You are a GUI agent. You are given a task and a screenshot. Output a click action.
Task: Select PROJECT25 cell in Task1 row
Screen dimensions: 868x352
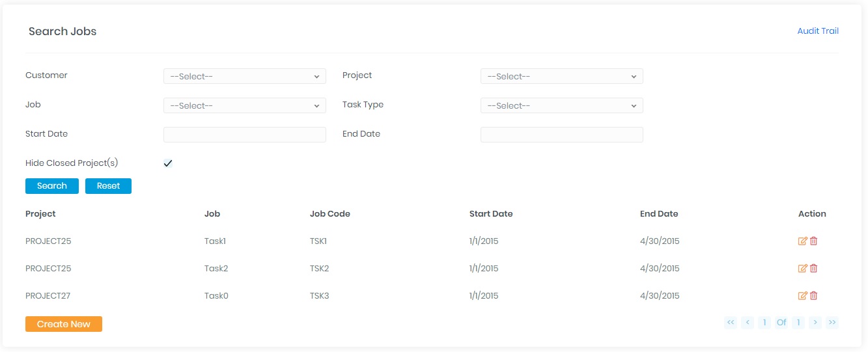pos(48,241)
